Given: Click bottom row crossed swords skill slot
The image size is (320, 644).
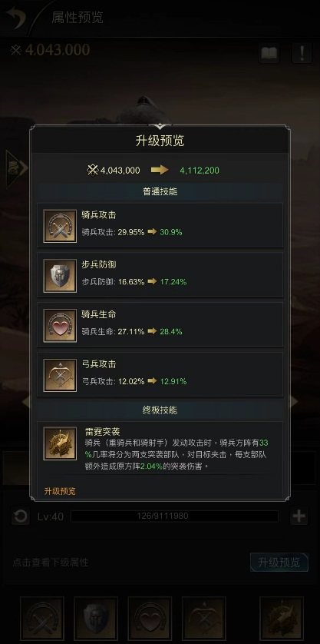Looking at the screenshot, I should 42,618.
